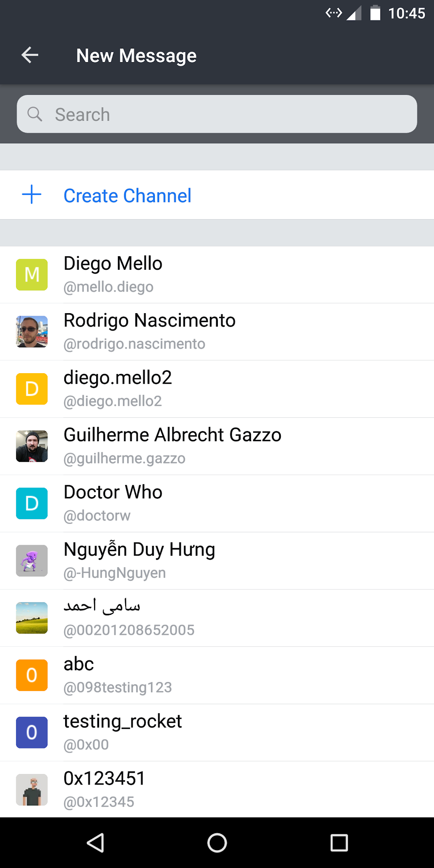
Task: Click the search magnifier icon
Action: coord(35,114)
